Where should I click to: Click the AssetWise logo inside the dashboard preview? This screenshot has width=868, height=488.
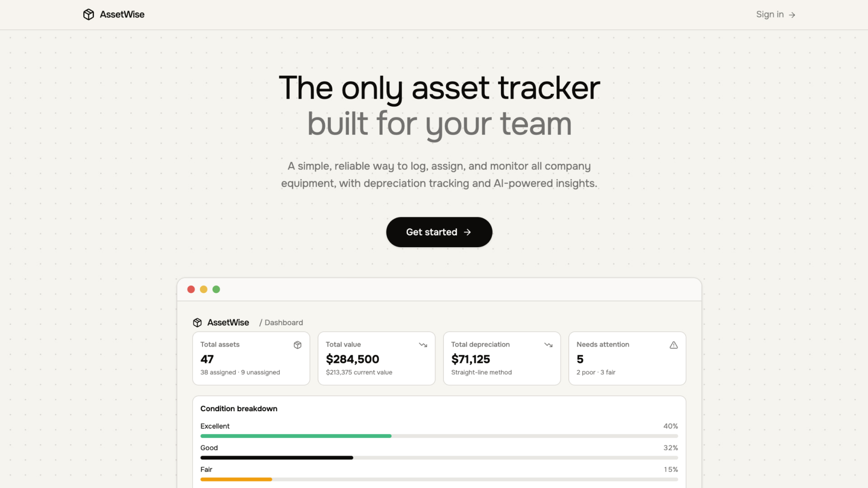click(x=198, y=322)
